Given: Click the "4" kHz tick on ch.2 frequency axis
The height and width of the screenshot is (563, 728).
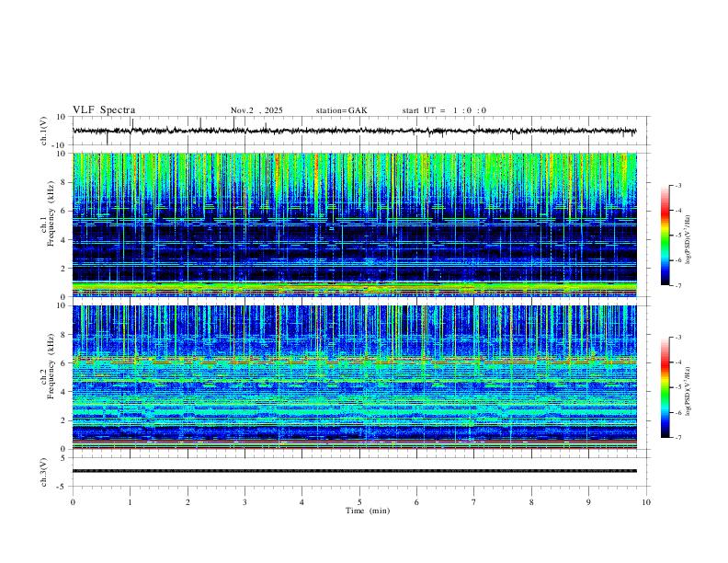Looking at the screenshot, I should 64,392.
